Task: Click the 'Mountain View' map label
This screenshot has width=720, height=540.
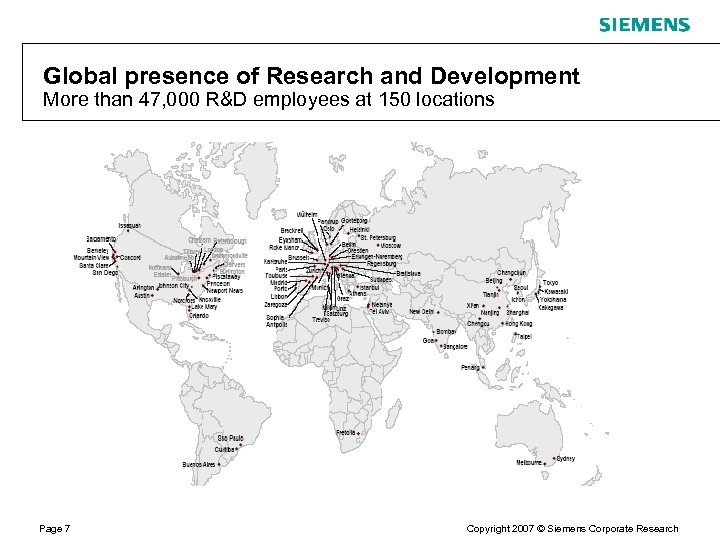Action: [91, 258]
